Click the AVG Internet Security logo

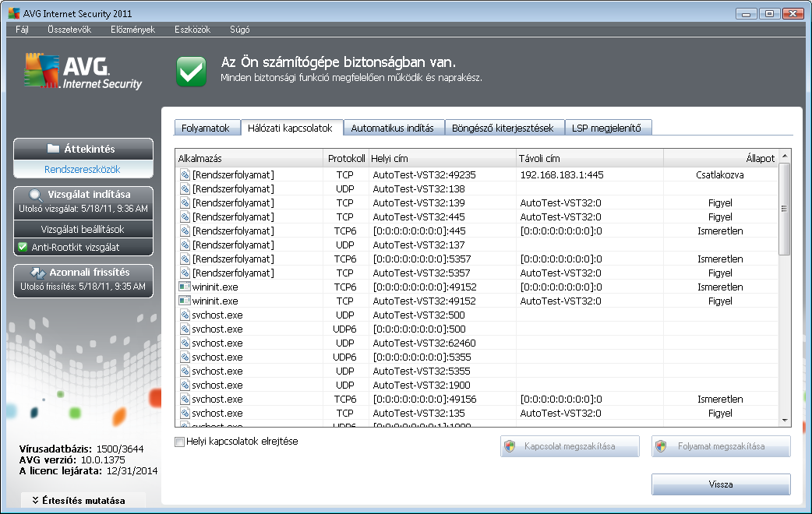coord(83,71)
